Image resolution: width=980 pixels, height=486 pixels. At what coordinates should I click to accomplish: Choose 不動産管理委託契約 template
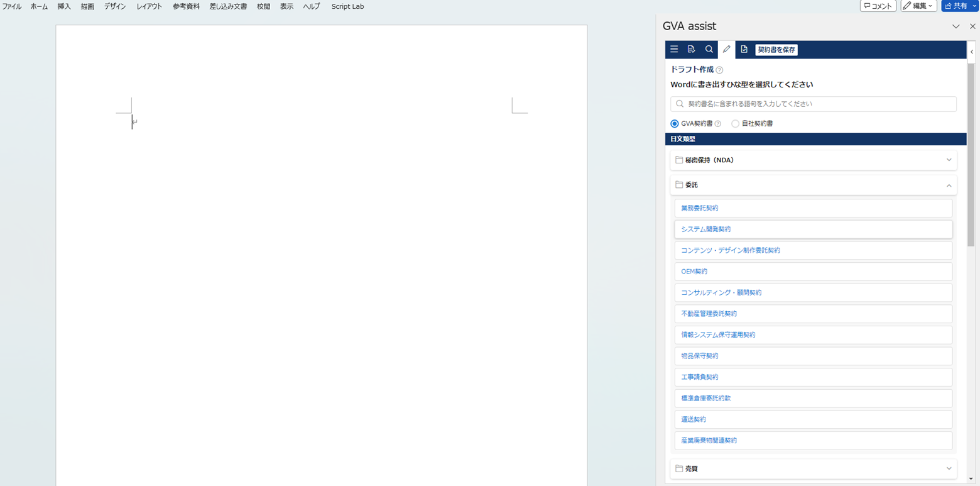click(x=814, y=314)
